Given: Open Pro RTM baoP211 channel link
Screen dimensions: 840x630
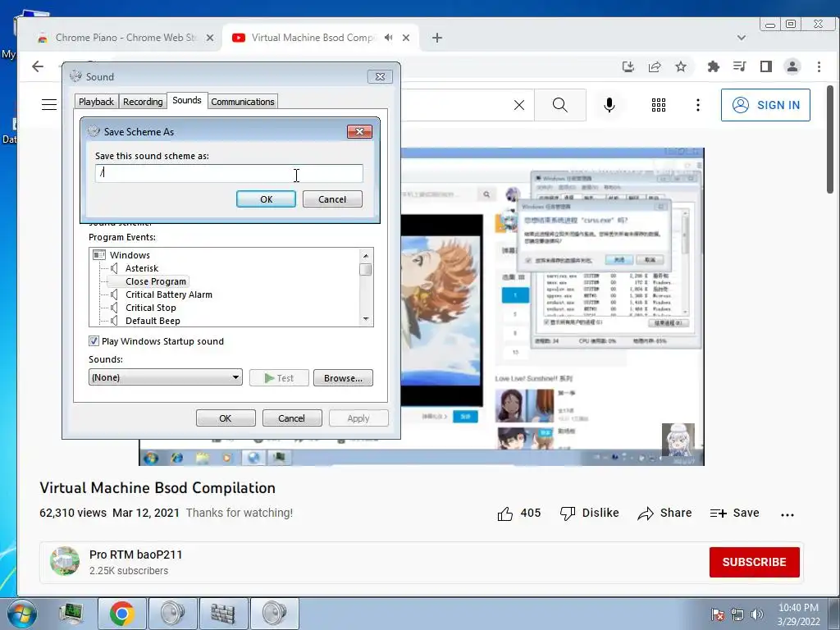Looking at the screenshot, I should coord(135,555).
